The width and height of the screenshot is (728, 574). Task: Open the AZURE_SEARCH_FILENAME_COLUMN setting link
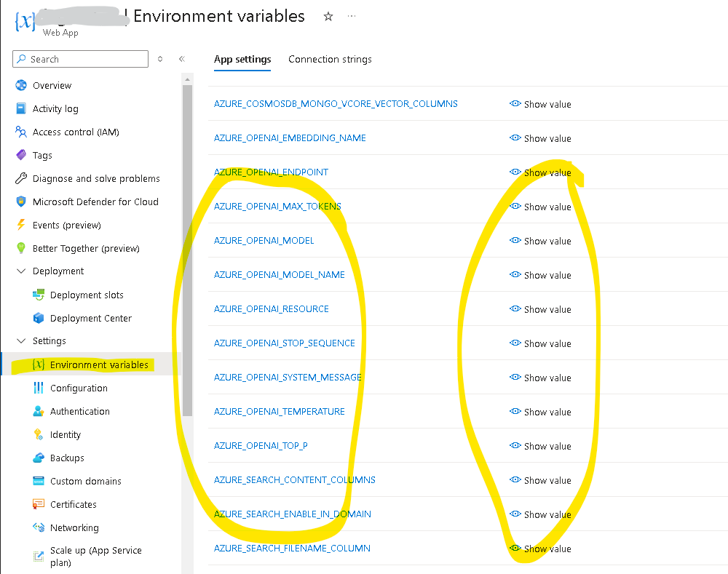292,548
